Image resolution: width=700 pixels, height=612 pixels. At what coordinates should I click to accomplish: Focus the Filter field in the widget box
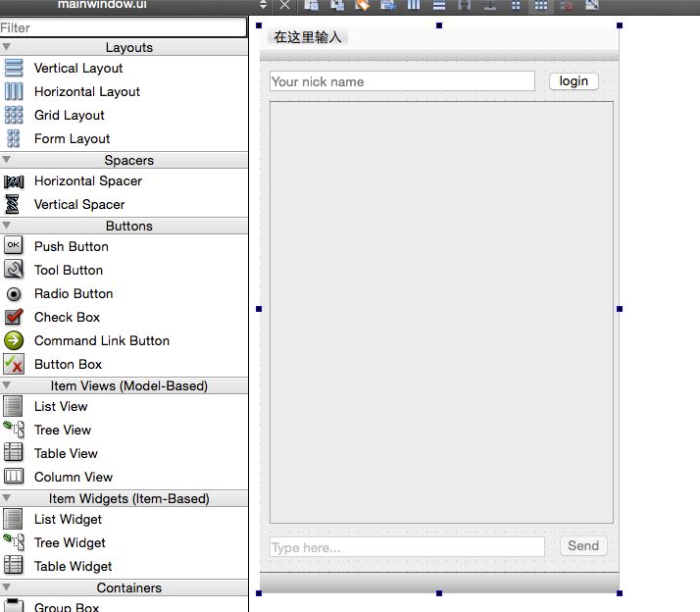coord(124,27)
